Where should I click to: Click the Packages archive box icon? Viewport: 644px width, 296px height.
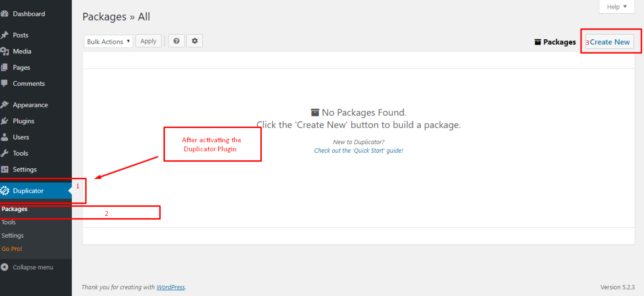pos(538,42)
